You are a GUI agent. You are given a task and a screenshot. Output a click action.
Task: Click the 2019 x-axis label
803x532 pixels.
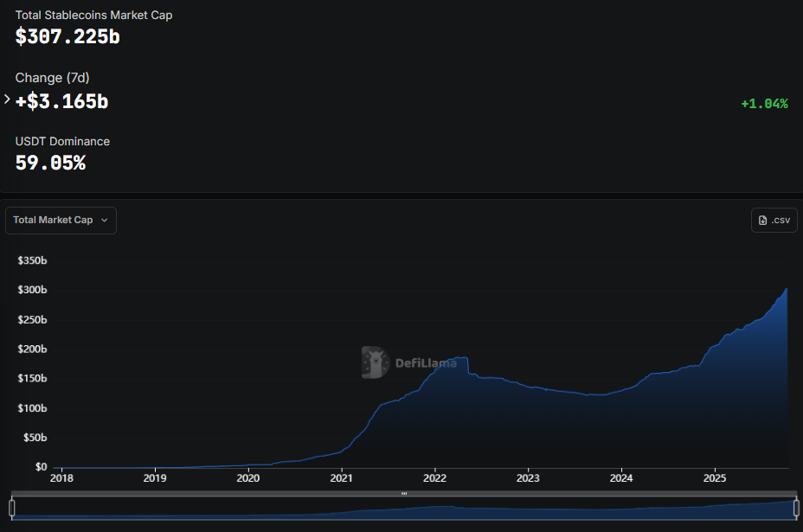pos(155,478)
